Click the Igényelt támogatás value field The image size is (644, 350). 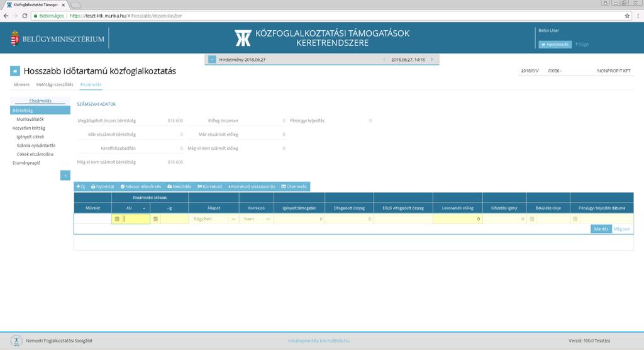coord(299,219)
